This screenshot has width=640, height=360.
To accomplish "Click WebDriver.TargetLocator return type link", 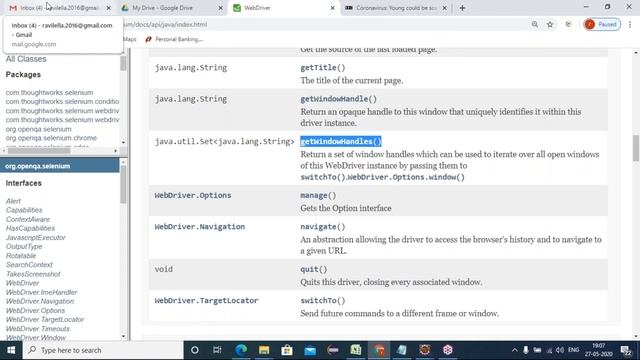I will (x=206, y=301).
